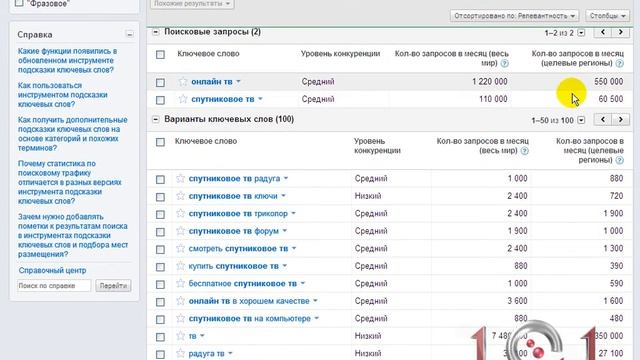
Task: Star 'спутниковое тв триколор' keyword
Action: point(180,213)
